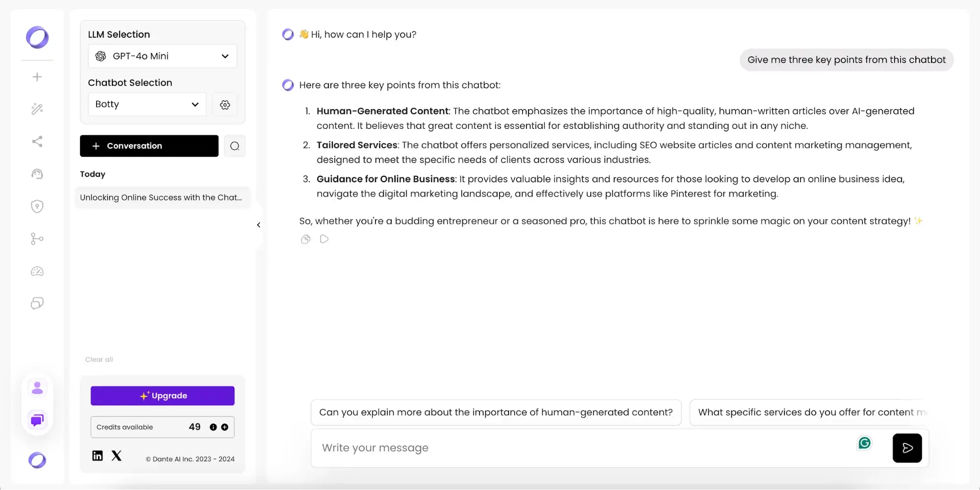Collapse the sidebar panel with chevron
This screenshot has width=980, height=490.
tap(259, 225)
